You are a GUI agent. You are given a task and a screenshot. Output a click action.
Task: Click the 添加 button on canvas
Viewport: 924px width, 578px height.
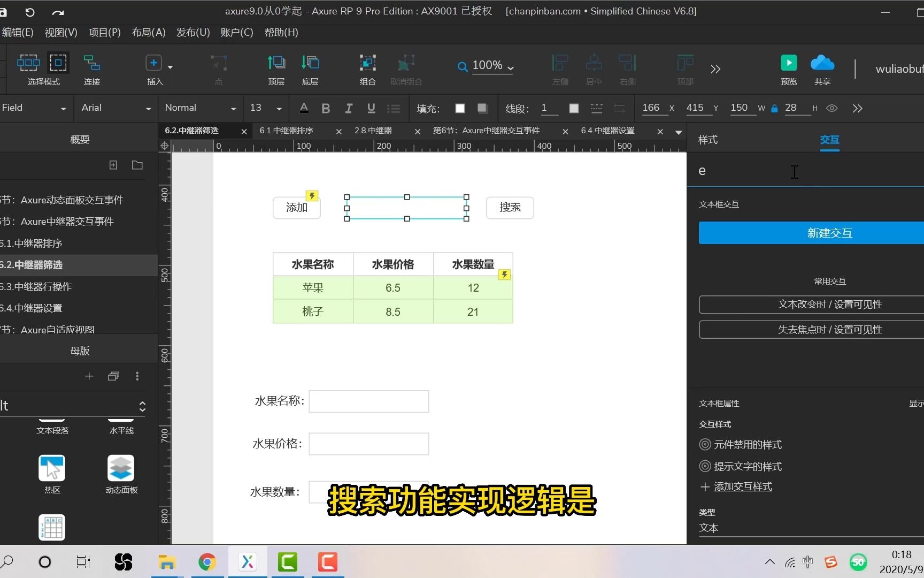click(x=296, y=208)
